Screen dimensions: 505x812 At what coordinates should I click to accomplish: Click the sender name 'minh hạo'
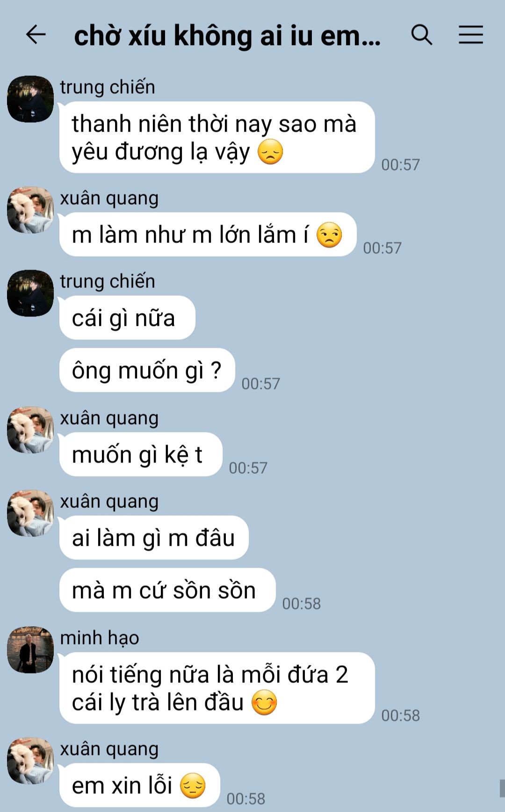[100, 638]
